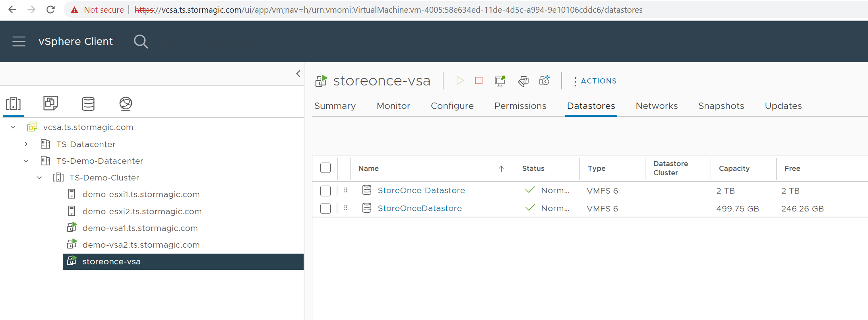Toggle the select-all datastores checkbox
The image size is (868, 320).
tap(325, 168)
